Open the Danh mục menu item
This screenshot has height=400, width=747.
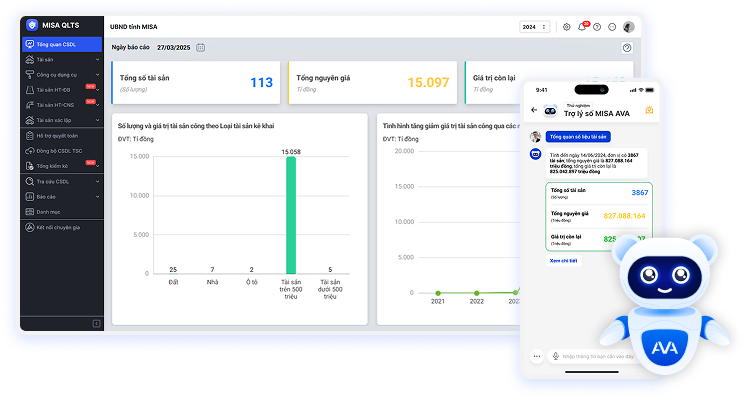(x=62, y=212)
